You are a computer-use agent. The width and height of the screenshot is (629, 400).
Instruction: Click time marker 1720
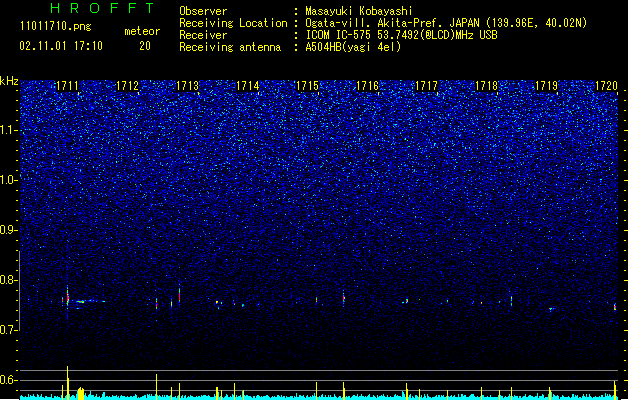(x=606, y=86)
